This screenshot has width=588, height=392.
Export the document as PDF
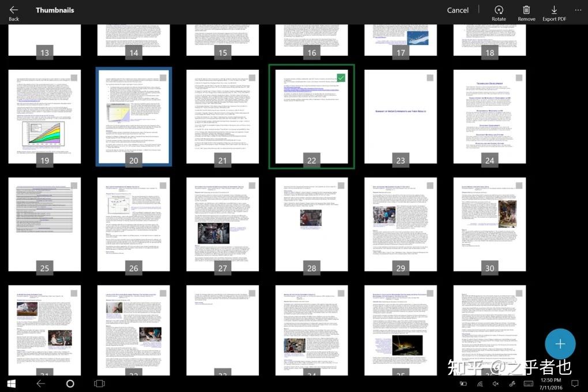[x=554, y=13]
